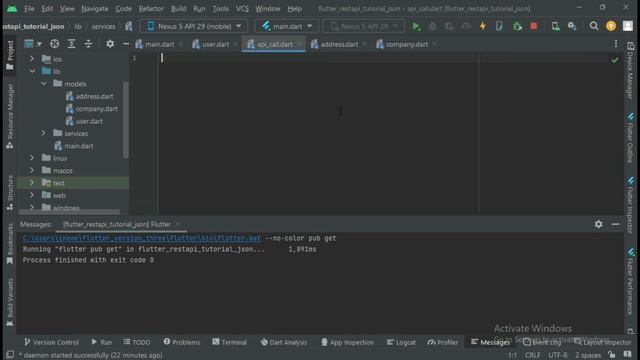Trigger Flutter Hot Reload lightning icon
This screenshot has height=360, width=640.
click(483, 27)
